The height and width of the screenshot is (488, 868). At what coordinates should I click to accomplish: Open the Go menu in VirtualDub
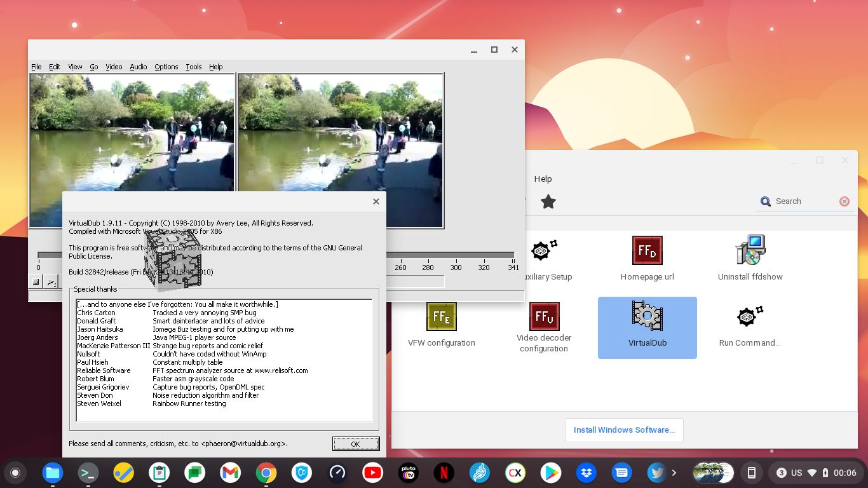point(93,67)
